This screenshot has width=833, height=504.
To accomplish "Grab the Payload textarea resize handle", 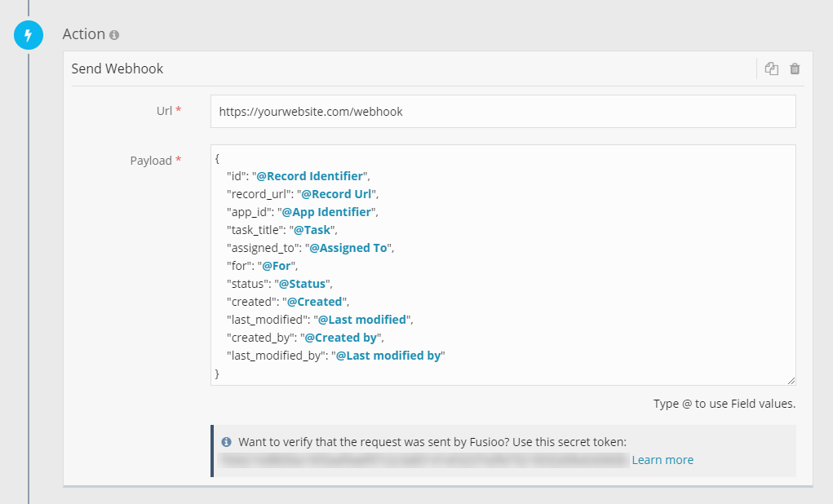I will [791, 380].
